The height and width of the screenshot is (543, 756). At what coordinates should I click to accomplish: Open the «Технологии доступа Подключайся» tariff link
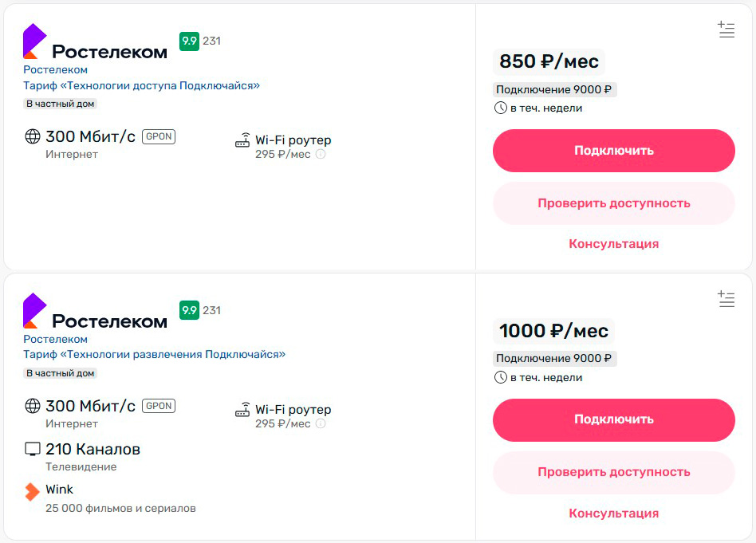(x=141, y=85)
